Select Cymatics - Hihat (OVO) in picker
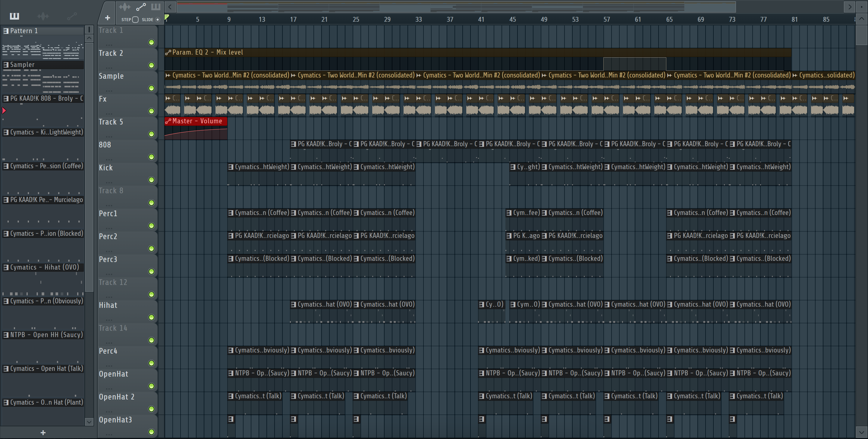This screenshot has height=439, width=868. click(43, 267)
